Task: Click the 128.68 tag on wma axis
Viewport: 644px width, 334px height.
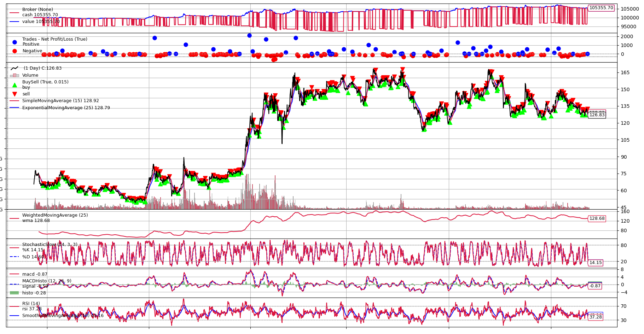Action: [597, 218]
